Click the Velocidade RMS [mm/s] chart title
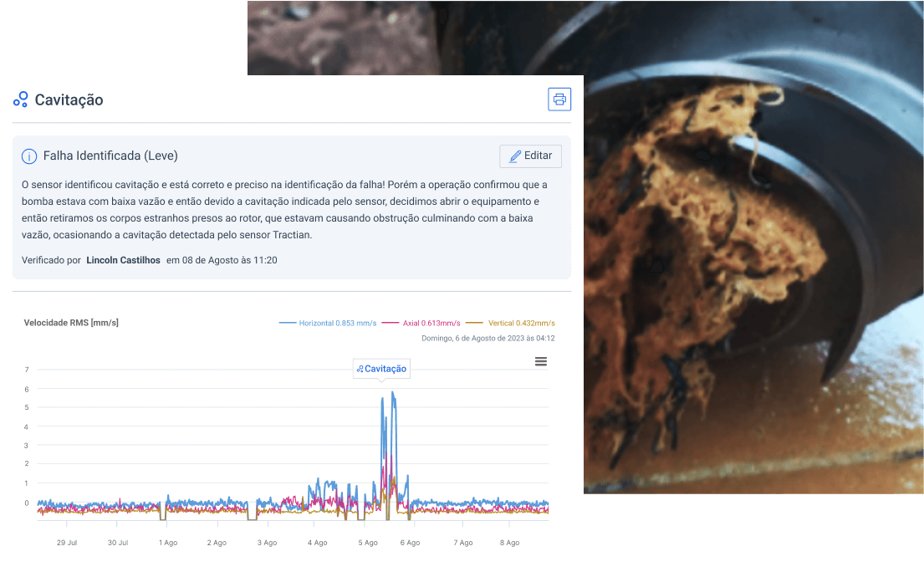 [x=71, y=323]
